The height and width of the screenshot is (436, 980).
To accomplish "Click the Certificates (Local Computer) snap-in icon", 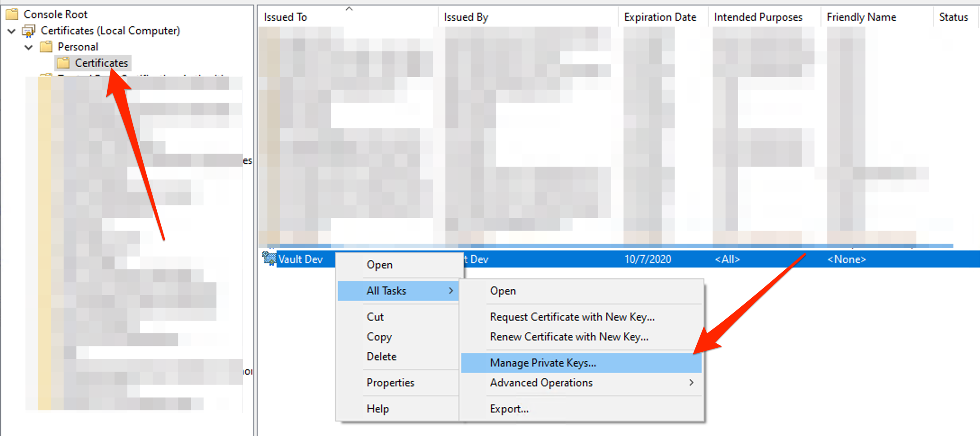I will pyautogui.click(x=29, y=31).
